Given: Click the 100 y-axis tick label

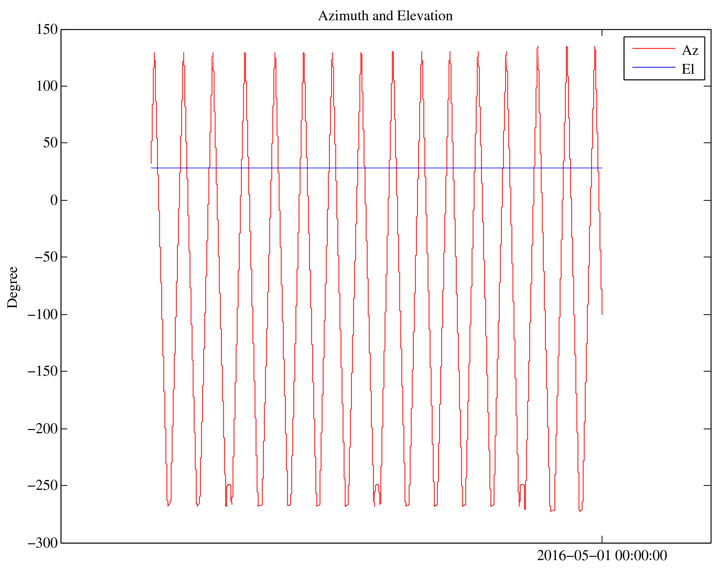Looking at the screenshot, I should click(x=47, y=86).
